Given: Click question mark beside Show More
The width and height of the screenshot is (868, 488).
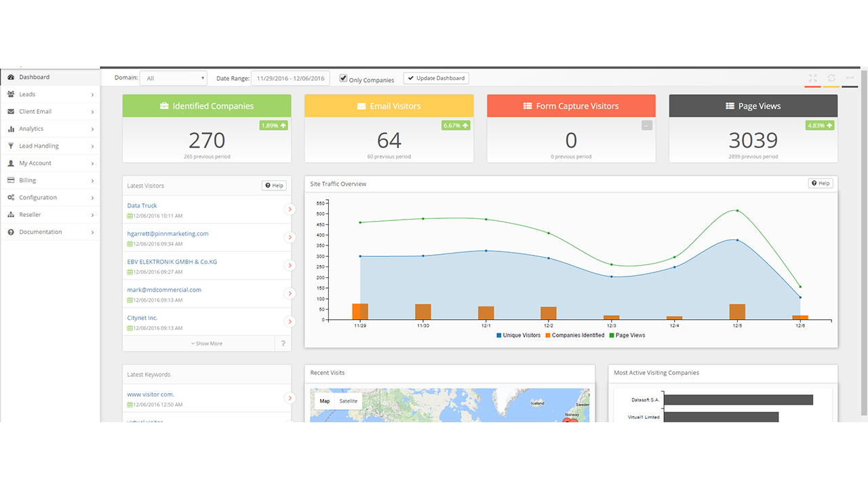Looking at the screenshot, I should coord(283,344).
